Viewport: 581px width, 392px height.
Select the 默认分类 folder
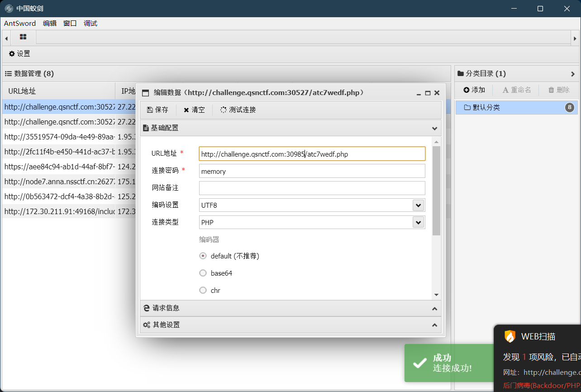[517, 107]
